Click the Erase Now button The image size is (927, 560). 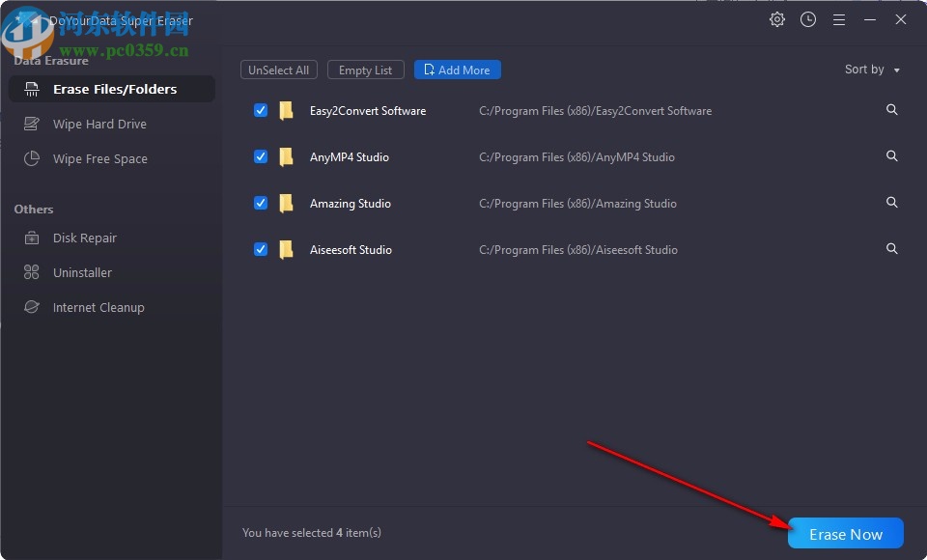pos(846,533)
